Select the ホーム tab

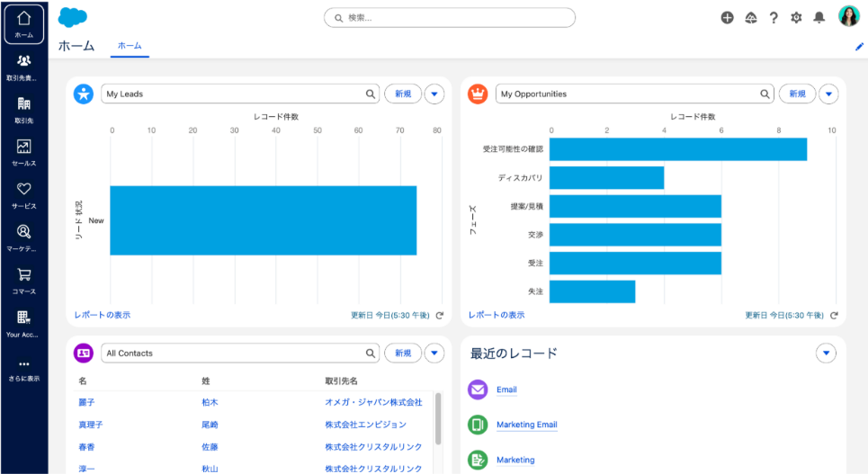pos(130,46)
